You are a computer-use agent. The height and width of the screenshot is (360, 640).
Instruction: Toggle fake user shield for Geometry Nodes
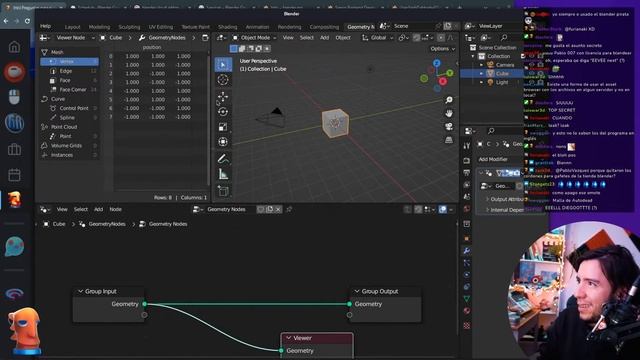[x=260, y=209]
